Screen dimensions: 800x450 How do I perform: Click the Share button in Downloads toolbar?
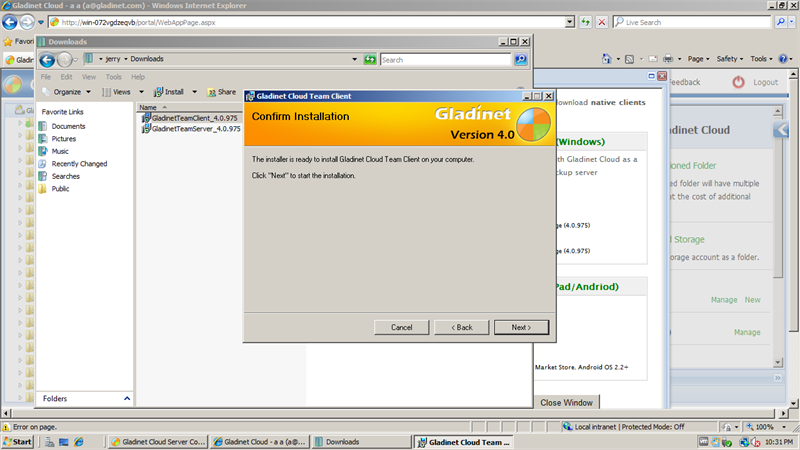[x=221, y=92]
